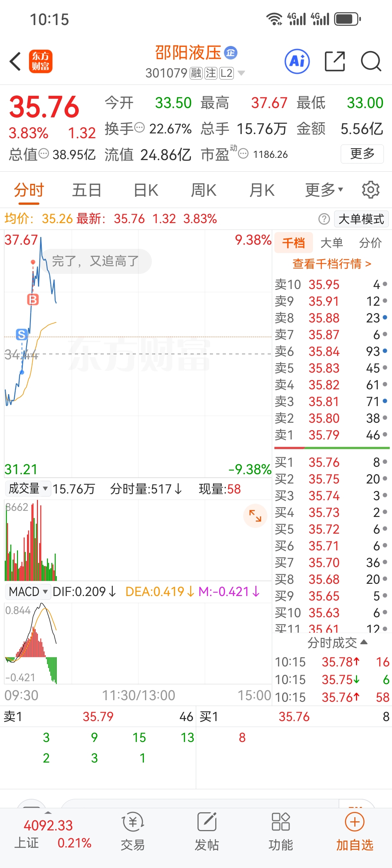Select the 千档 order book tab

point(294,243)
